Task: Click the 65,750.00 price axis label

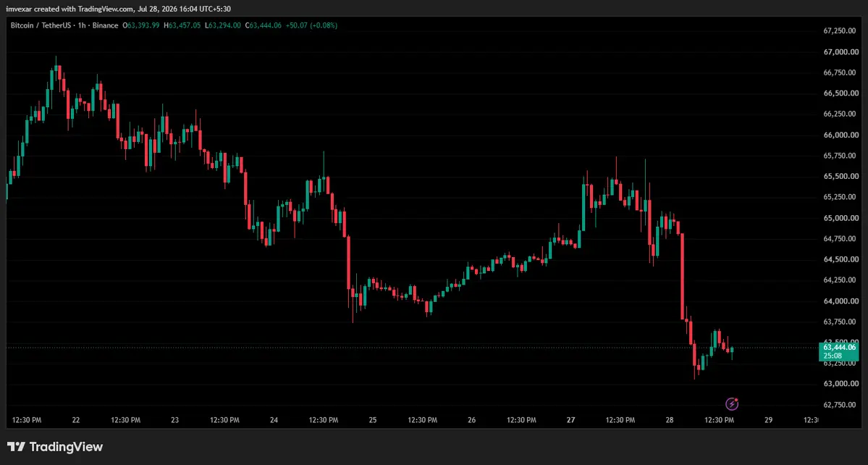Action: pos(840,156)
